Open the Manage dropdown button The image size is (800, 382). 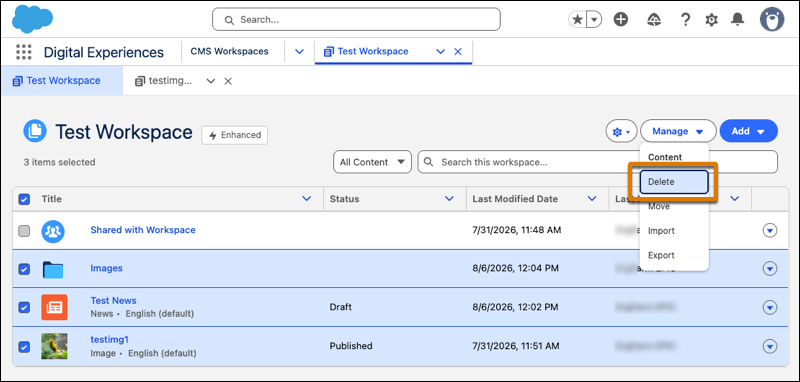[678, 132]
